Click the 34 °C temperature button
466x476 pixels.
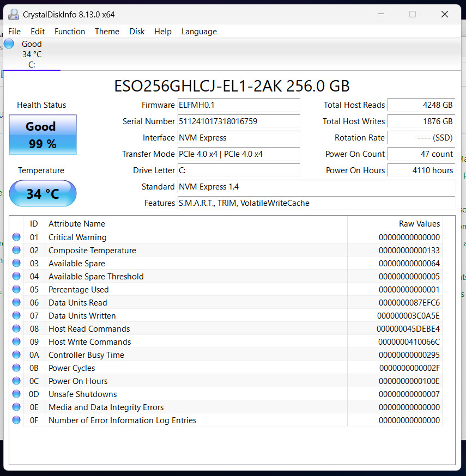(43, 194)
